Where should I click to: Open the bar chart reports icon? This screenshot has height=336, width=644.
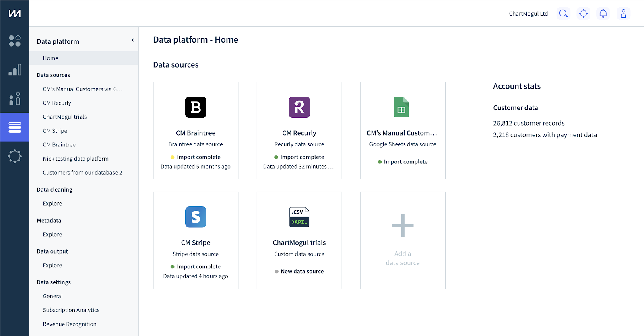[x=14, y=70]
